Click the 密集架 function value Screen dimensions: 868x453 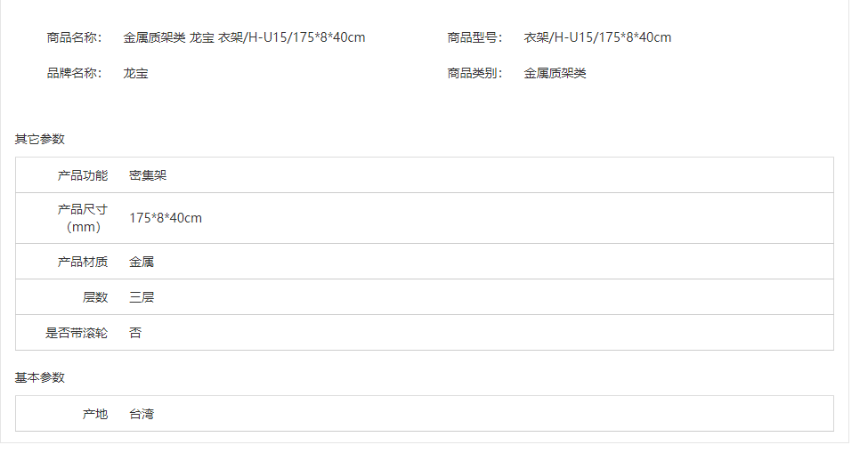tap(148, 175)
